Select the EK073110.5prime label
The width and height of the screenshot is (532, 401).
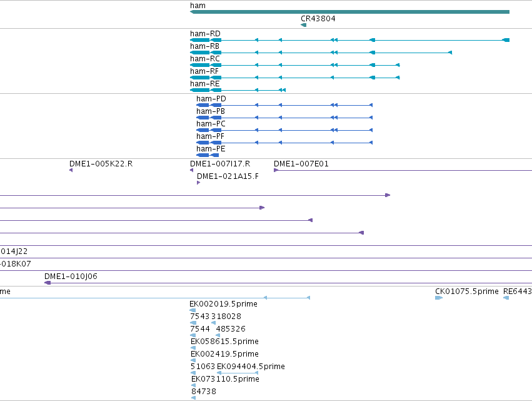pos(225,380)
